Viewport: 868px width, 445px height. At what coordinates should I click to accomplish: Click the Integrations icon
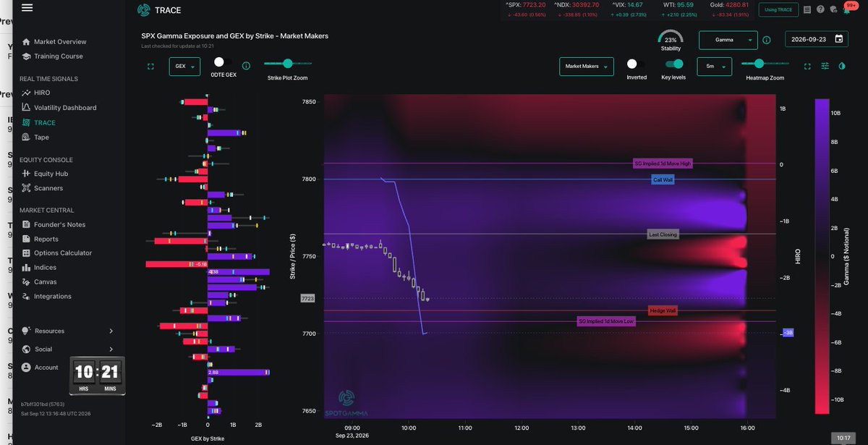(27, 296)
